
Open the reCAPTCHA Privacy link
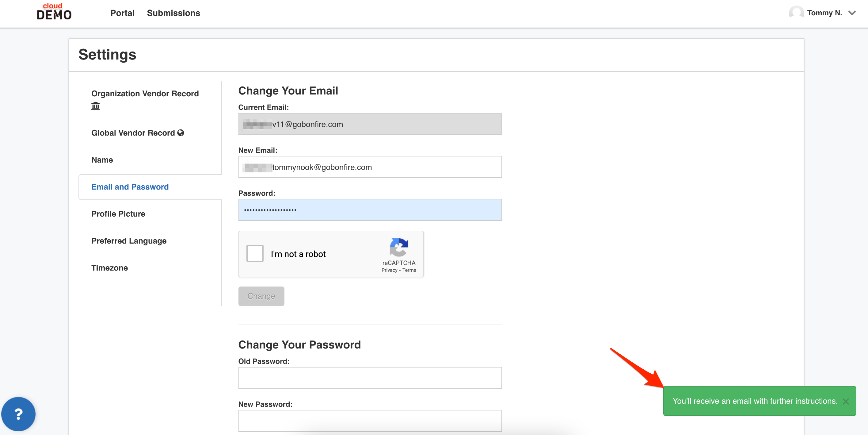pos(389,270)
